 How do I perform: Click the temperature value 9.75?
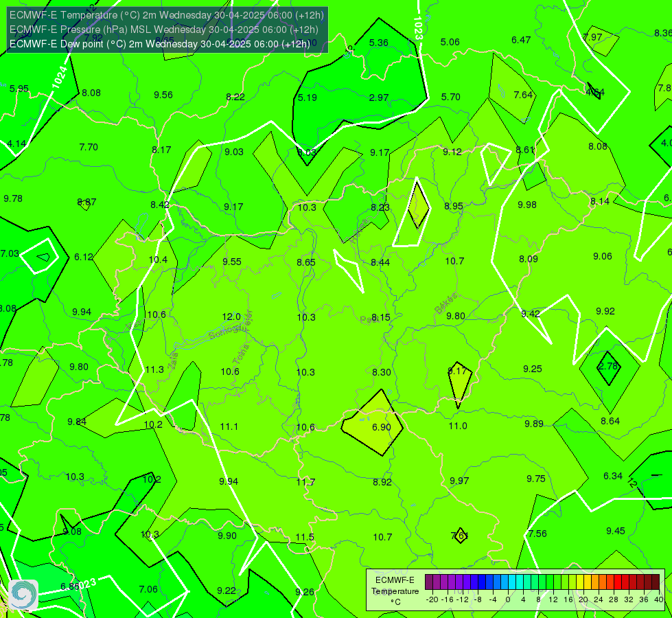[535, 479]
